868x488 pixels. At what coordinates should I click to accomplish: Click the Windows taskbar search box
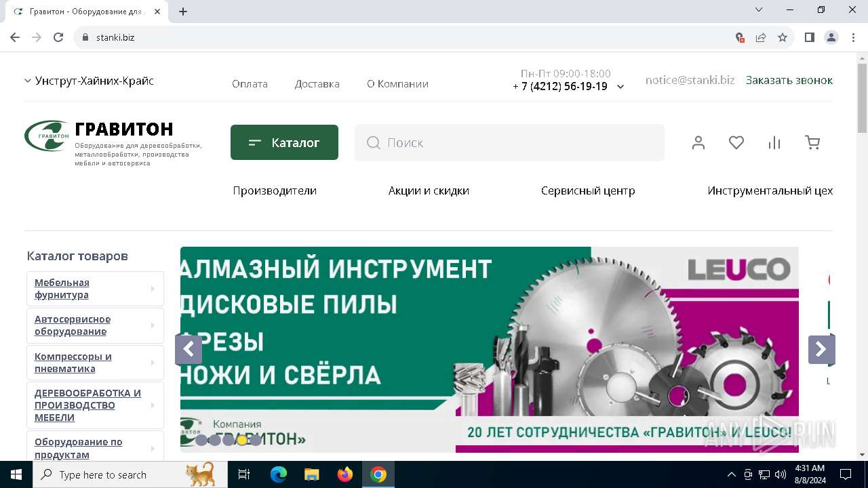point(130,474)
